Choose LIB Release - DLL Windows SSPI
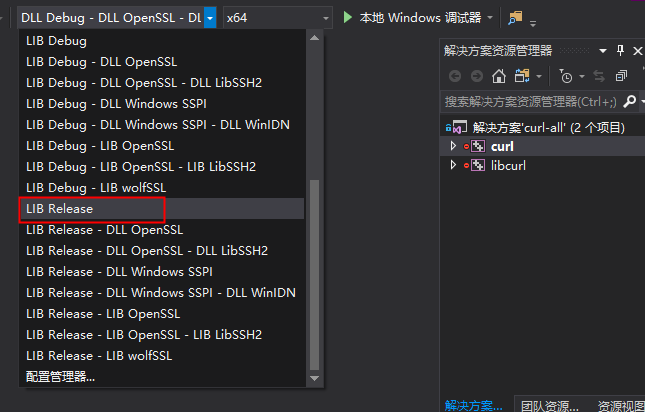Screen dimensions: 645x412 (162, 271)
